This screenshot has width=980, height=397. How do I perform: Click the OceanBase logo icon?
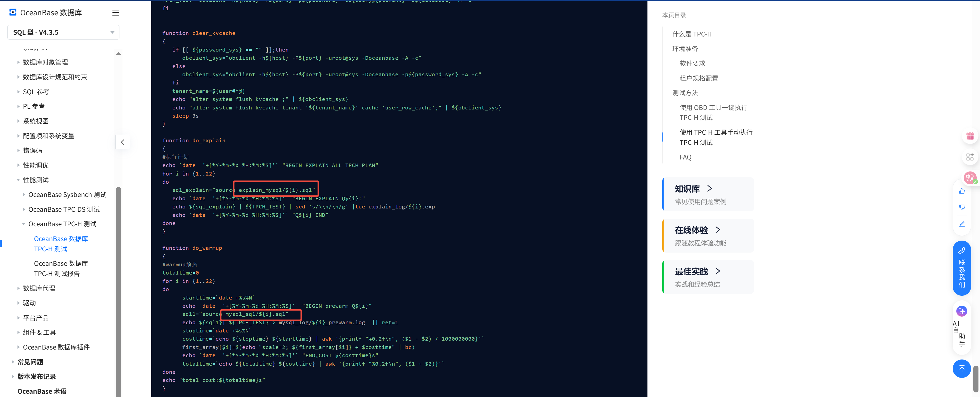[x=13, y=12]
